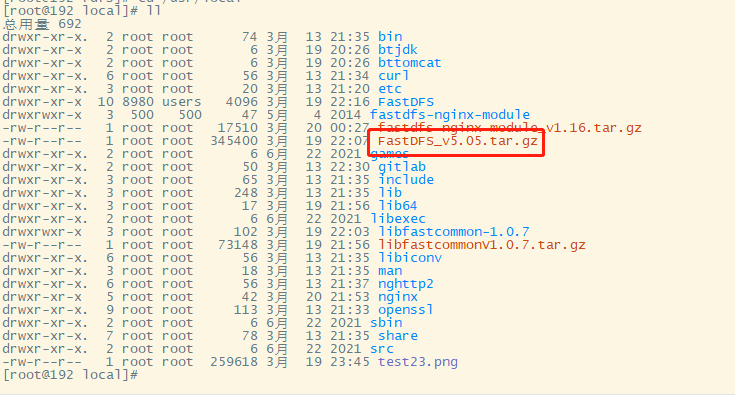Click the share directory name
The image size is (735, 395).
398,336
